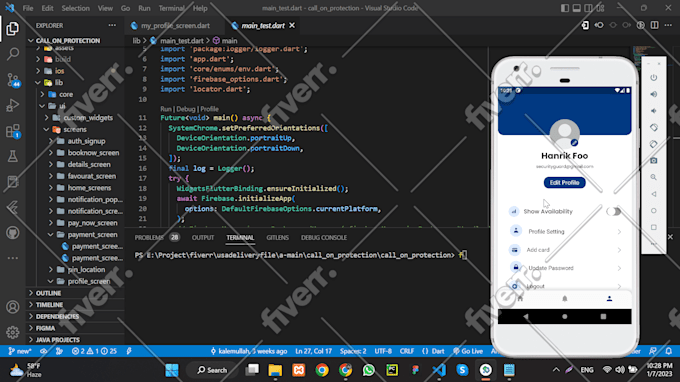Tap the Add card row
This screenshot has width=680, height=382.
point(565,250)
